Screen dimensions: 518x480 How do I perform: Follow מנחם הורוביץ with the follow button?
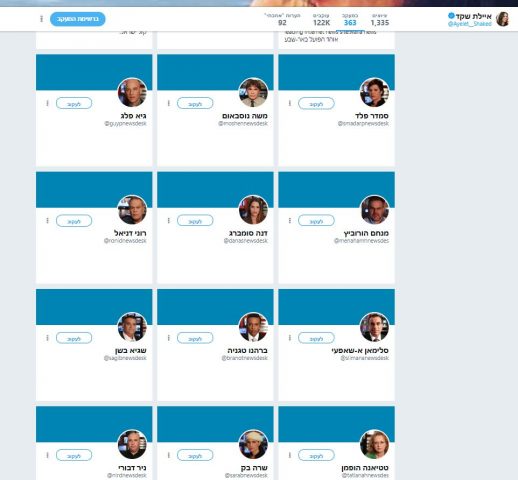[x=316, y=221]
